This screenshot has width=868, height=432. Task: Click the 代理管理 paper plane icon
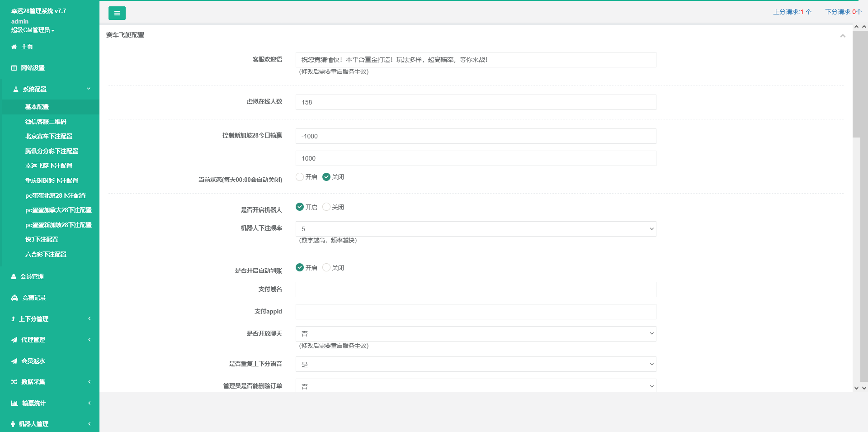[14, 340]
